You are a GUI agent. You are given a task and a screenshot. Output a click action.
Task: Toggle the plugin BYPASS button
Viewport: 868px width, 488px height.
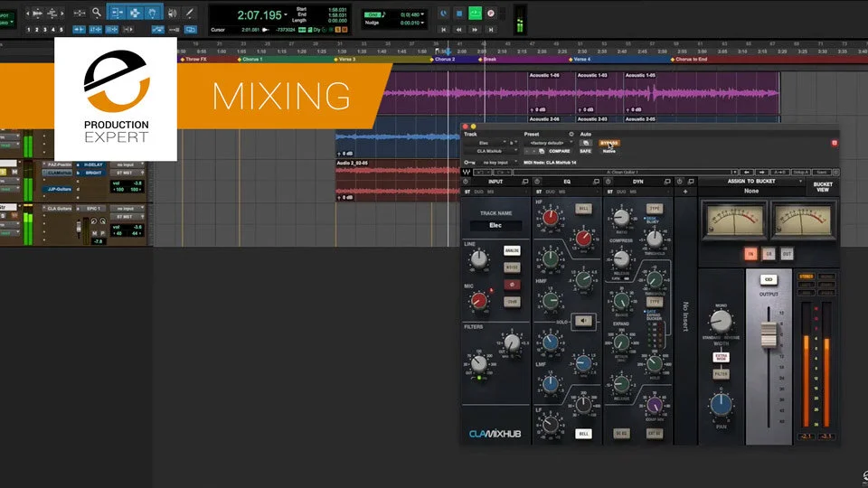point(609,143)
